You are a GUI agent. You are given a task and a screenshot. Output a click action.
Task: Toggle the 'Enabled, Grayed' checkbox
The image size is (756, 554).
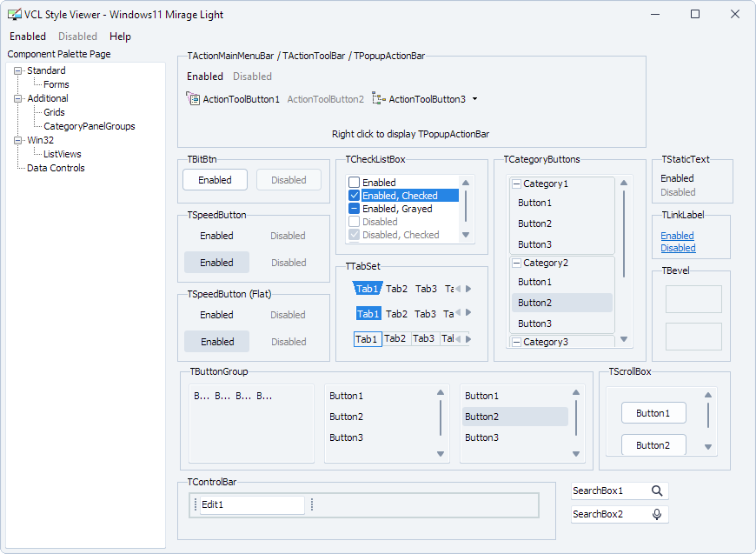point(354,209)
